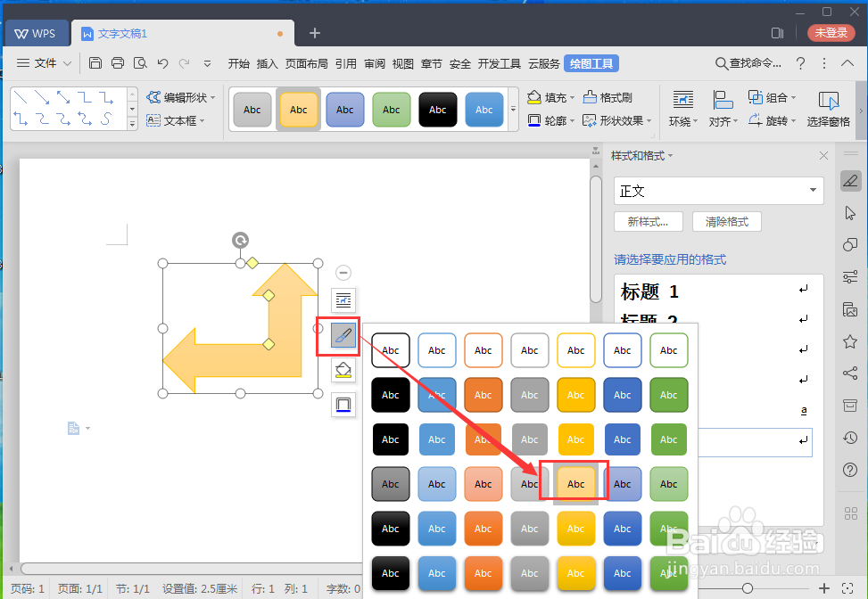Click the 未登录 login button
Viewport: 868px width, 599px height.
point(831,33)
